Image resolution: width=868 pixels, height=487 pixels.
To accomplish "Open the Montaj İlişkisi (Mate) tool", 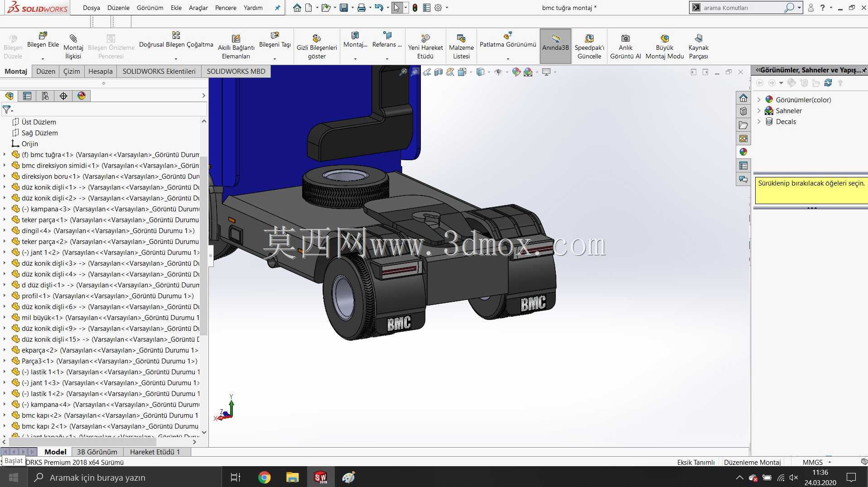I will click(x=73, y=46).
